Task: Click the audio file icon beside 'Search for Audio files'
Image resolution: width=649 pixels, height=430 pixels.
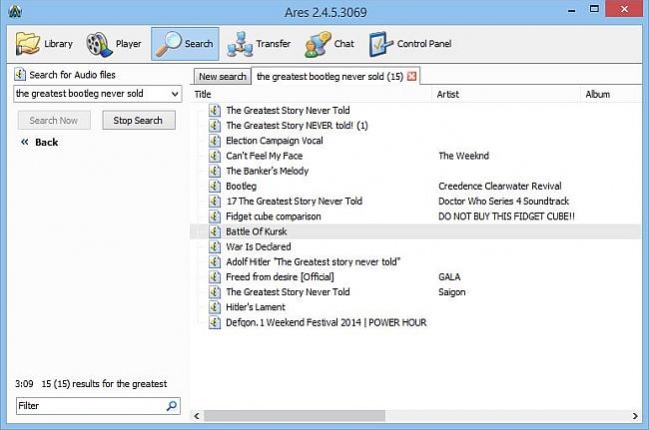Action: 20,74
